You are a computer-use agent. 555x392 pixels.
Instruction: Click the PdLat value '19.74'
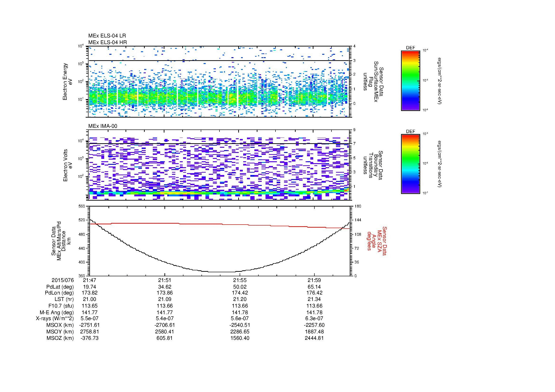89,287
